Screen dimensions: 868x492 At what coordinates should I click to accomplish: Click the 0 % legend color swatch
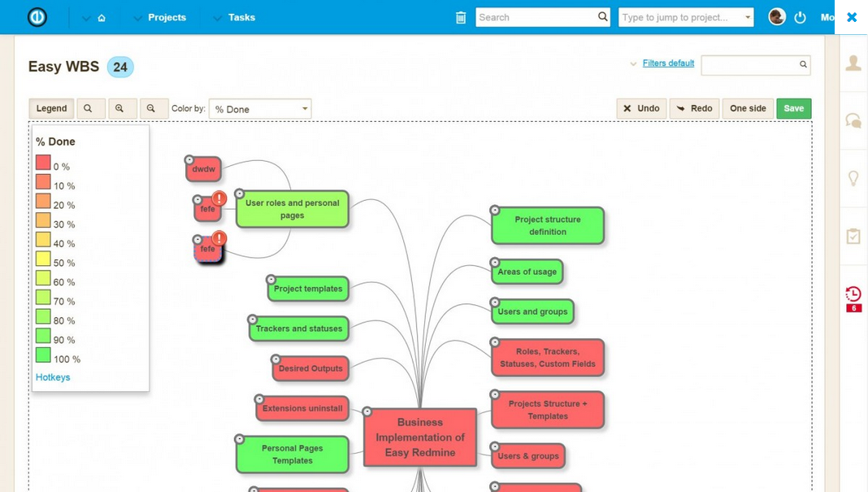(43, 163)
